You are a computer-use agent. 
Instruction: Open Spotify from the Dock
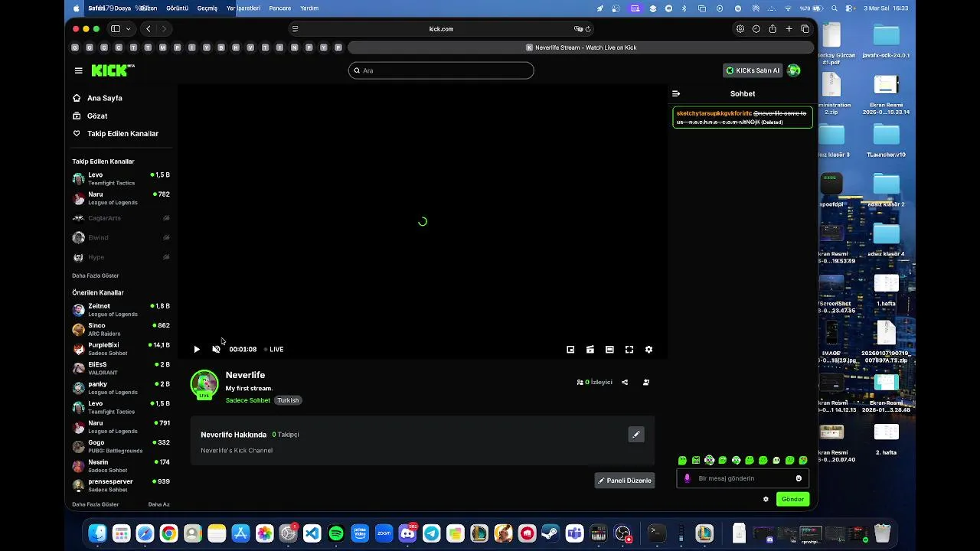(336, 533)
